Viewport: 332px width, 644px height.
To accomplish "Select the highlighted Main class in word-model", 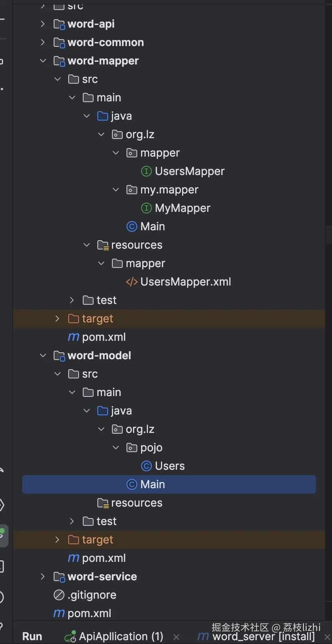I will (x=152, y=484).
